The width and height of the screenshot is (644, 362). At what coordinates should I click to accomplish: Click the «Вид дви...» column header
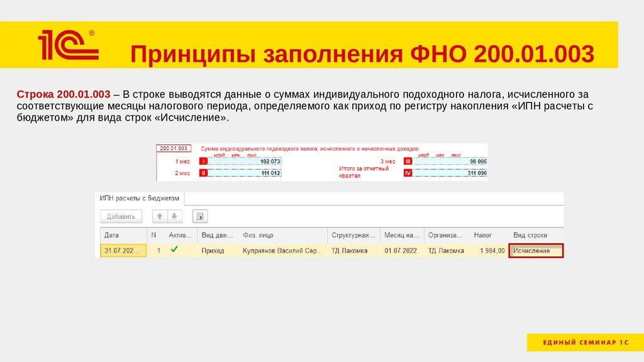218,235
